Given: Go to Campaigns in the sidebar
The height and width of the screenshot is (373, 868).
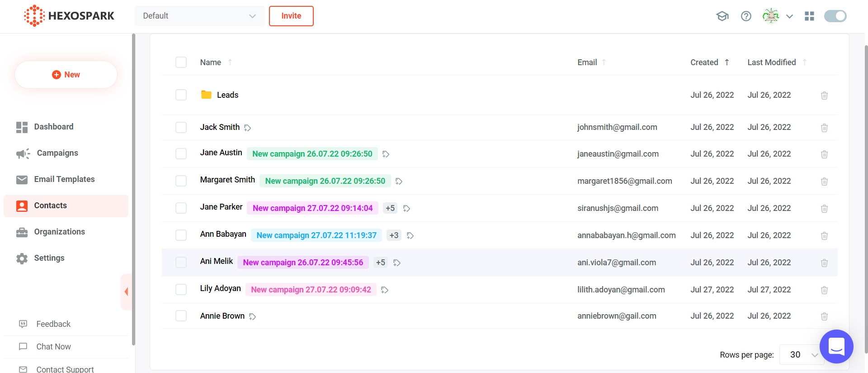Looking at the screenshot, I should click(57, 153).
